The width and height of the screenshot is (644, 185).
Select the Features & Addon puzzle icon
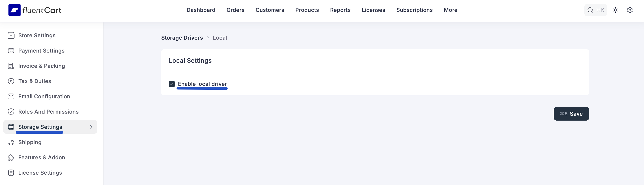click(x=11, y=158)
